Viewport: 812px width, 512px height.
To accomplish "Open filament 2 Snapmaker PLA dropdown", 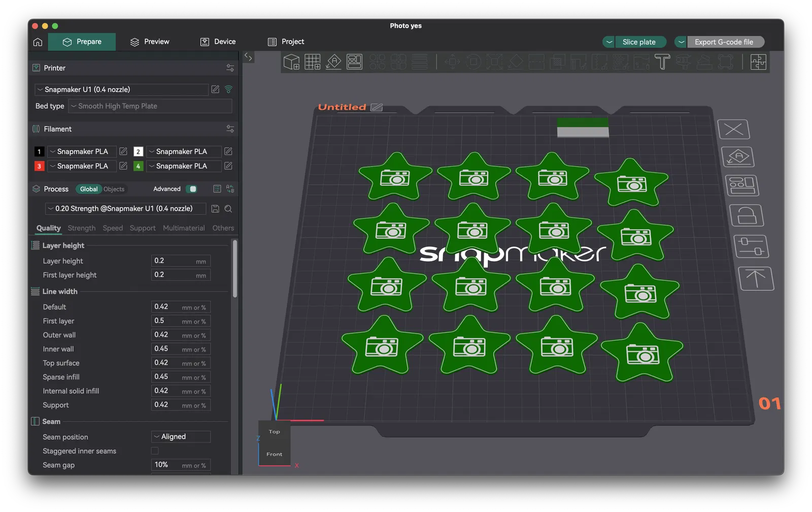I will (184, 151).
